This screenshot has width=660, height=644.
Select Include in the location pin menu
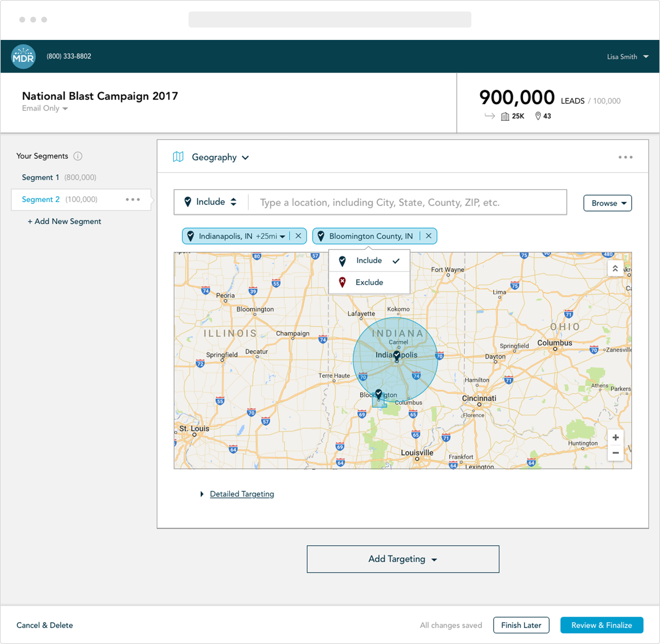(369, 260)
